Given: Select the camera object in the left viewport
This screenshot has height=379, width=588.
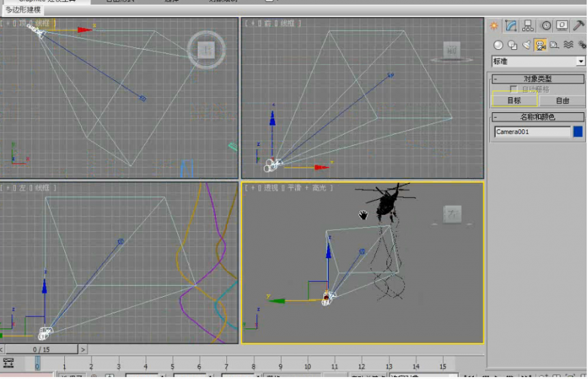Looking at the screenshot, I should (x=45, y=332).
